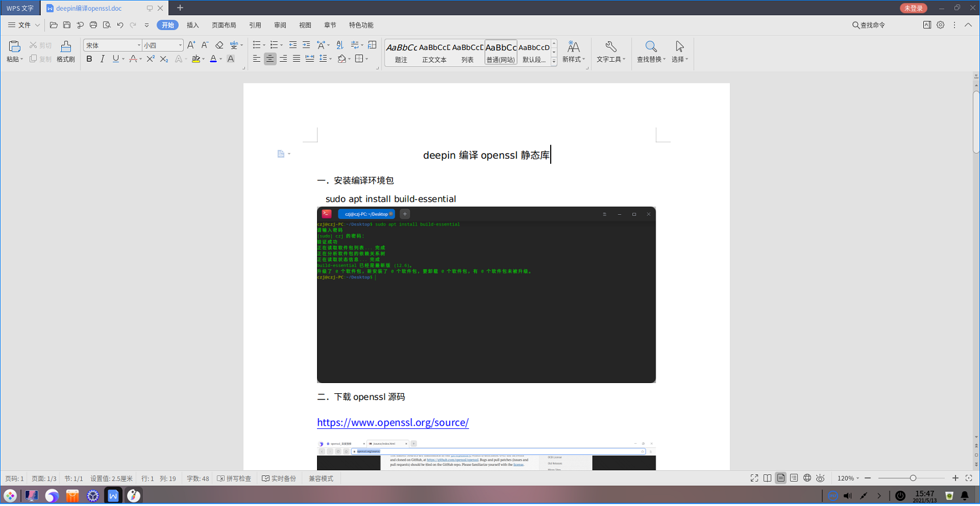The width and height of the screenshot is (980, 506).
Task: Open the font name dropdown (宋体)
Action: click(139, 45)
